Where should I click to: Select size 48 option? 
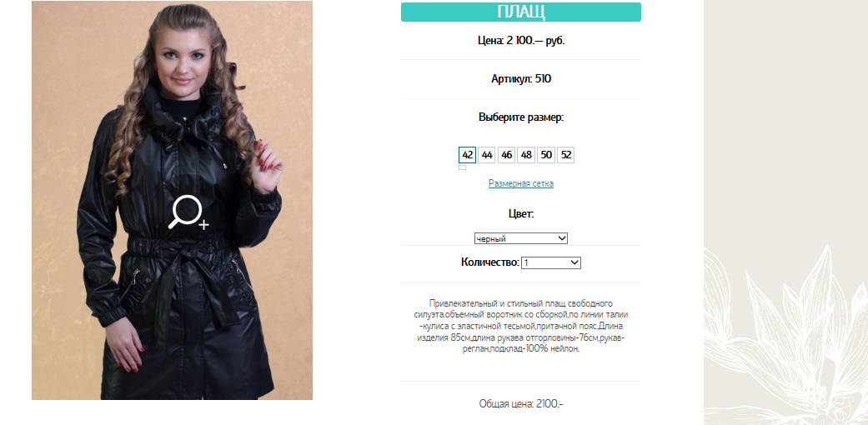point(526,155)
